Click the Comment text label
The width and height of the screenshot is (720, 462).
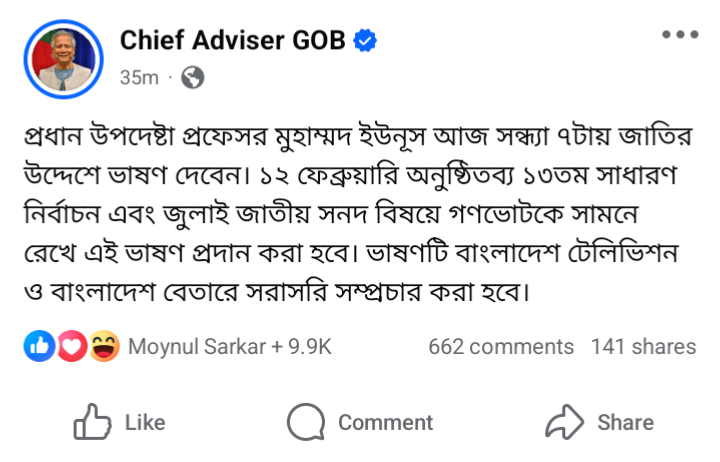click(385, 423)
